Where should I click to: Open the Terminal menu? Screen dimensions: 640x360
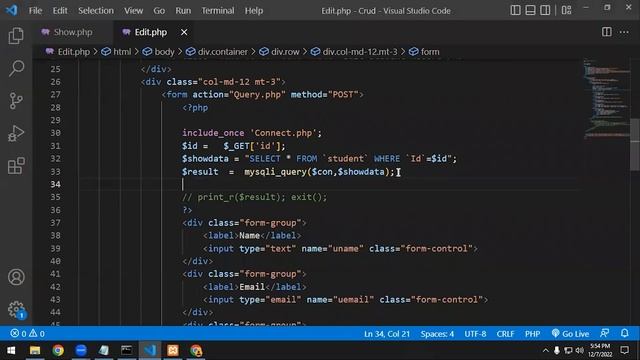[218, 11]
